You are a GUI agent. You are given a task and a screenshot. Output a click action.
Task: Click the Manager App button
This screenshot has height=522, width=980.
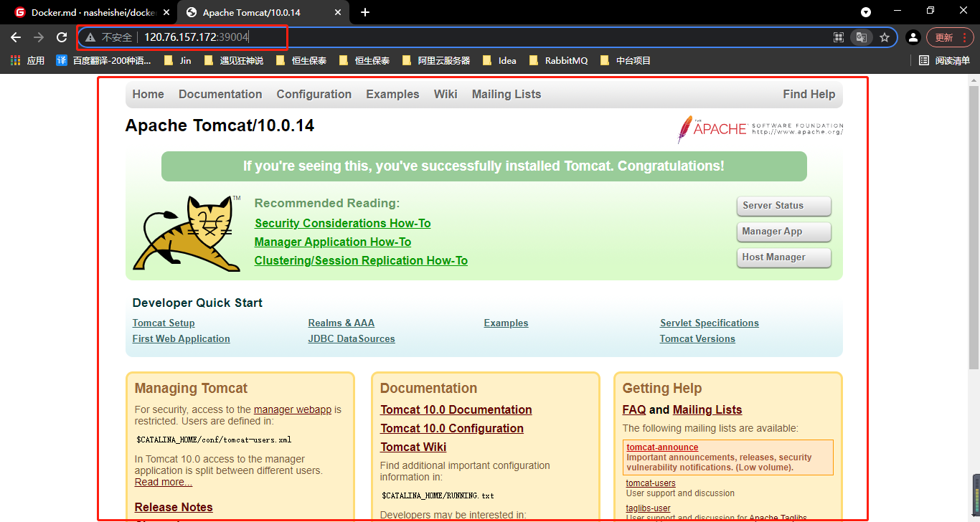(x=783, y=232)
